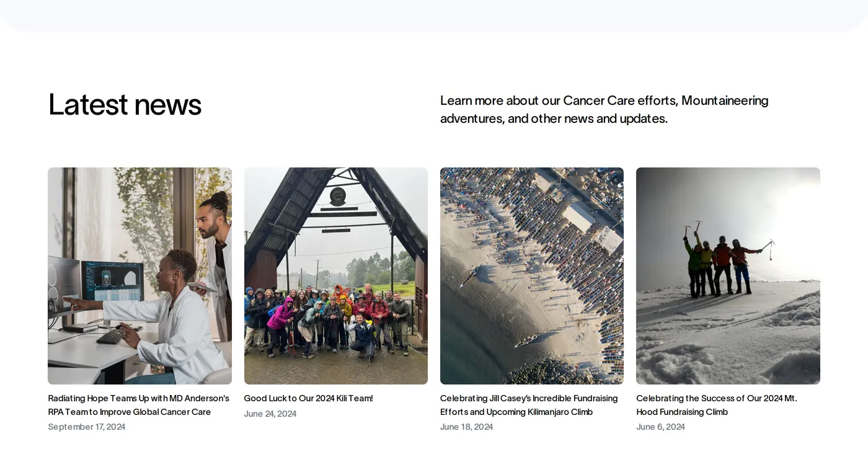
Task: Open the Mt. Hood climbers summit photo
Action: tap(728, 276)
